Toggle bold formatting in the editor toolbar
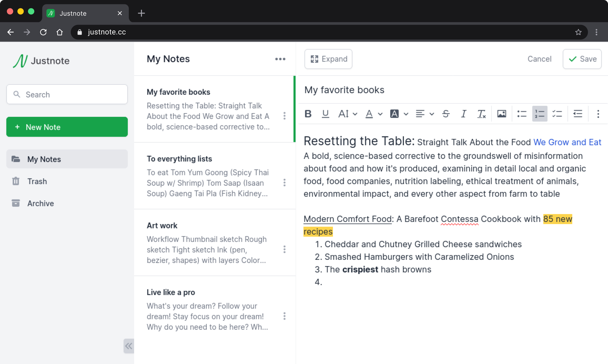 [x=308, y=113]
